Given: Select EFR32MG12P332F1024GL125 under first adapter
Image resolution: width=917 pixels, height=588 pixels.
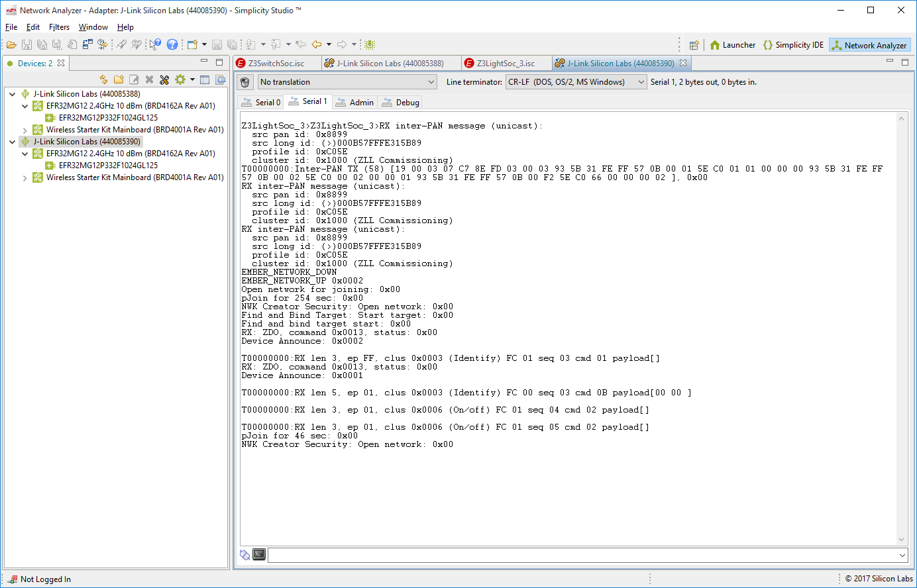Looking at the screenshot, I should coord(108,118).
